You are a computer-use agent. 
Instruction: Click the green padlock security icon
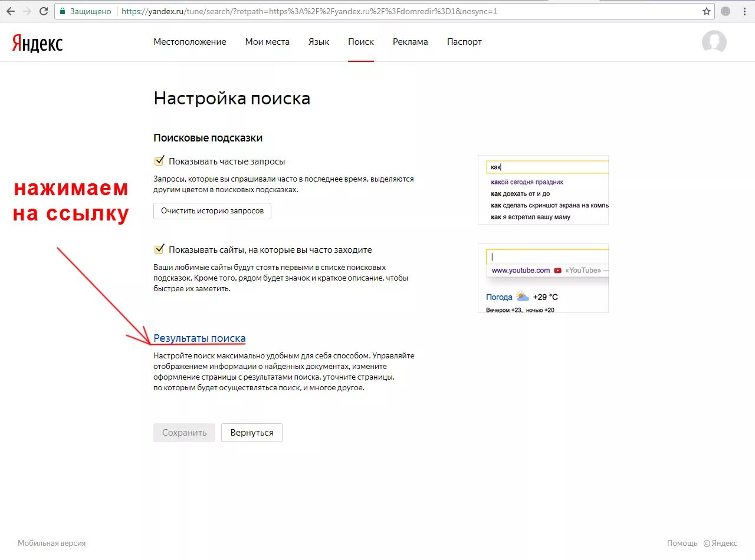pos(63,11)
